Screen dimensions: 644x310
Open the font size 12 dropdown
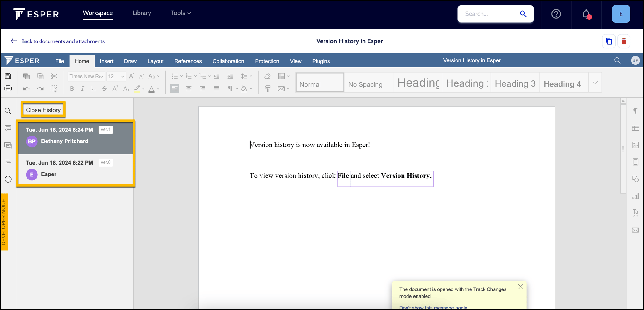click(116, 76)
